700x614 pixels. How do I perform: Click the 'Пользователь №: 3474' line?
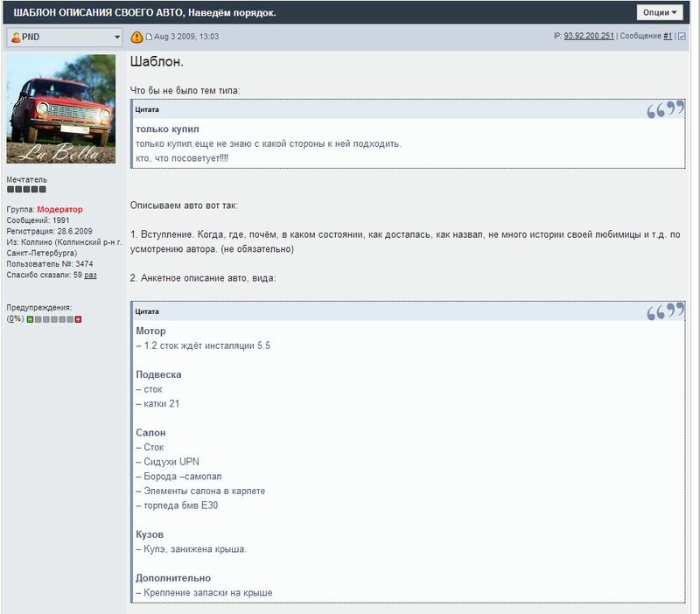point(50,264)
